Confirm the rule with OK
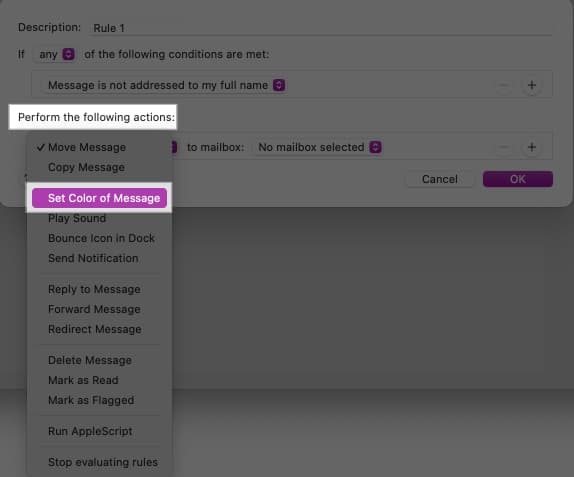574x477 pixels. (518, 179)
